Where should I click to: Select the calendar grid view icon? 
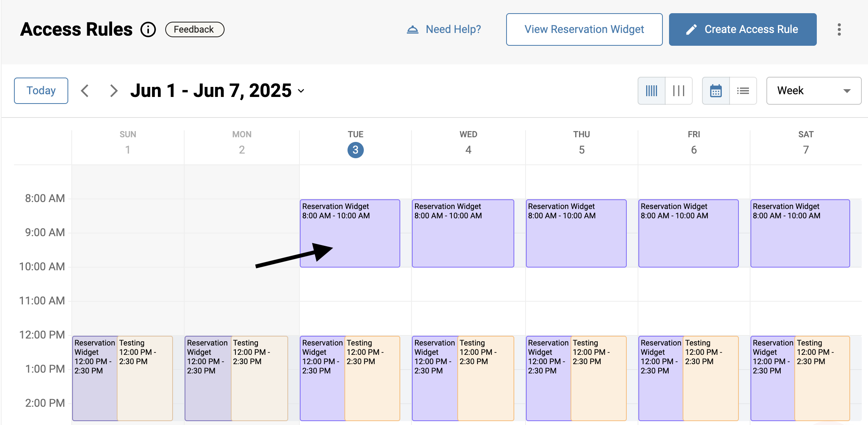716,90
